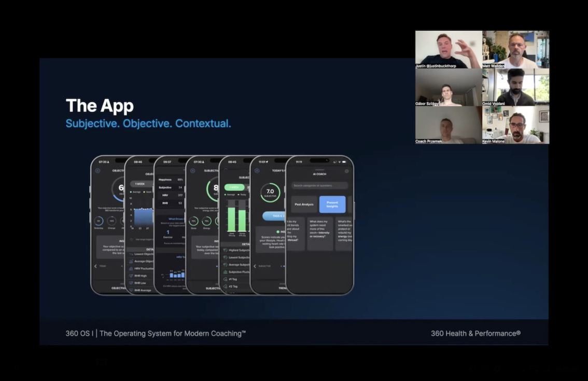Click the Lowest Subjective row icon

225,257
